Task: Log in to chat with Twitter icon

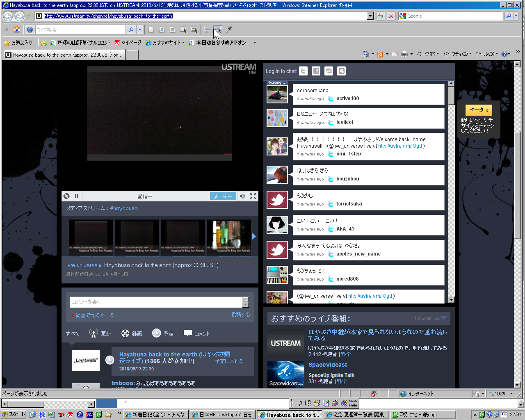Action: tap(303, 71)
